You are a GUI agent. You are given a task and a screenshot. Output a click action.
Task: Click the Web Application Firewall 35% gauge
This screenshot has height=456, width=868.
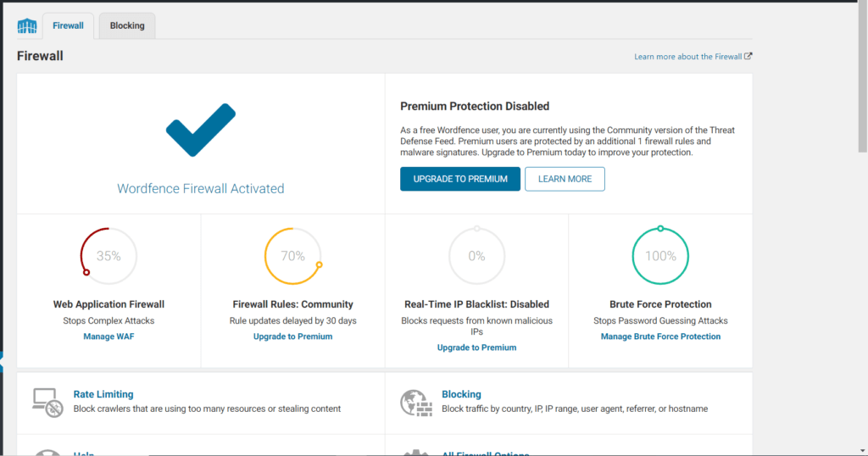coord(108,256)
